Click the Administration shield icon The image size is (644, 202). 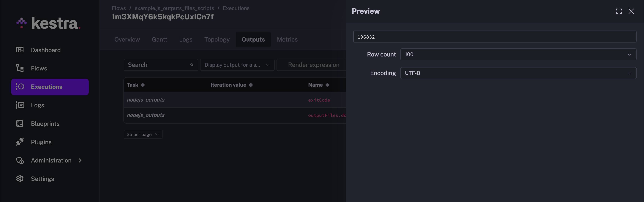pyautogui.click(x=20, y=160)
